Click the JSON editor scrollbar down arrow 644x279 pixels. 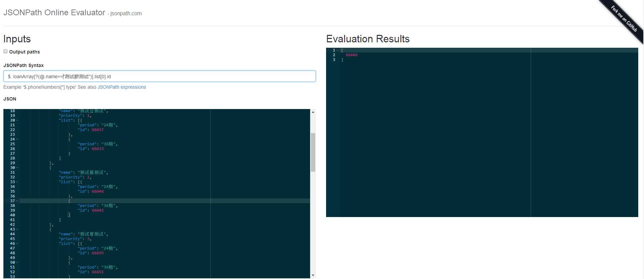[313, 276]
